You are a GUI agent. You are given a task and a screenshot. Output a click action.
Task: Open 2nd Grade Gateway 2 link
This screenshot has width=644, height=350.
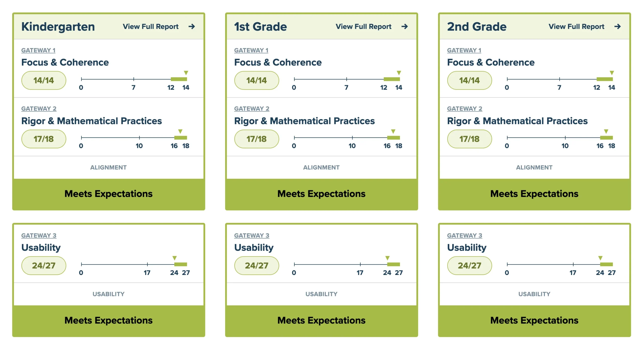click(464, 109)
